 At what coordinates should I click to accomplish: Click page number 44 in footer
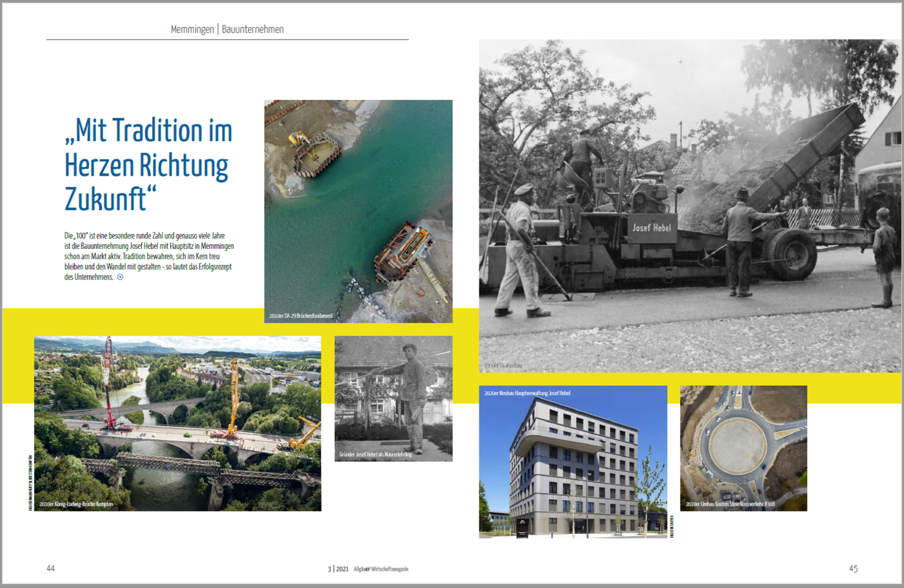[x=51, y=568]
